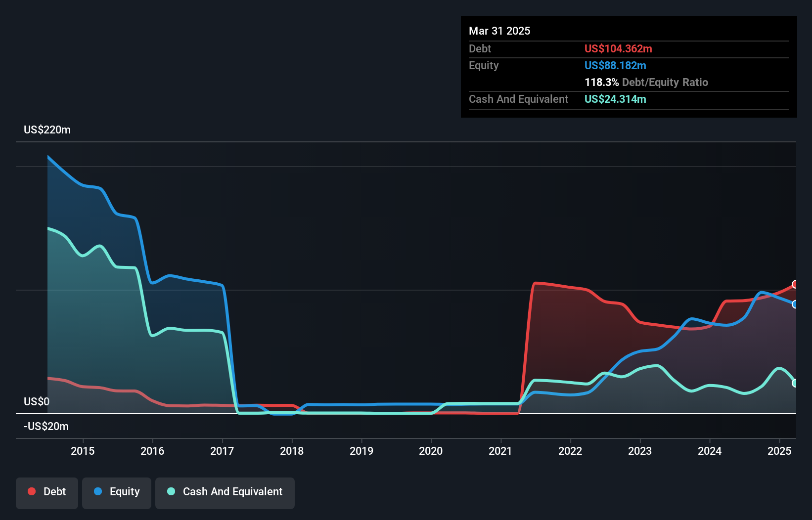Open details for Debt/Equity Ratio row
Viewport: 812px width, 520px height.
(x=646, y=83)
